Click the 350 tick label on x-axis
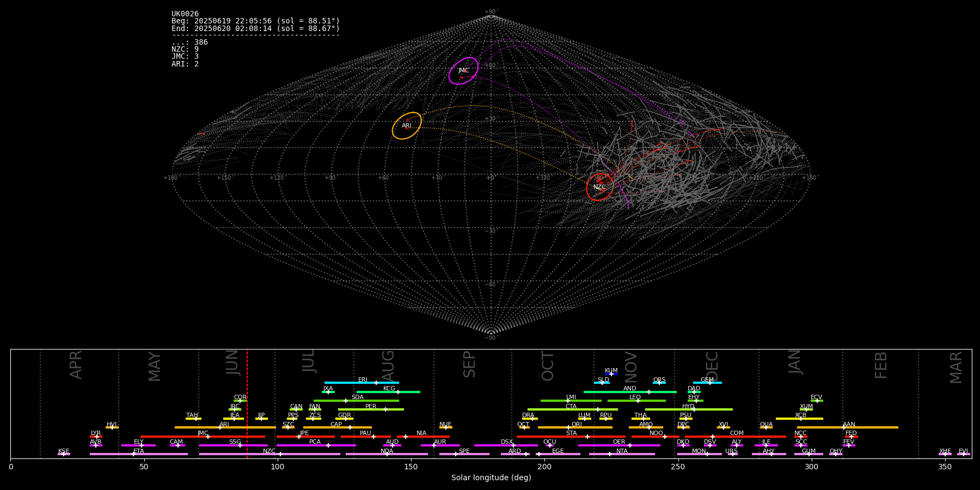 click(945, 467)
